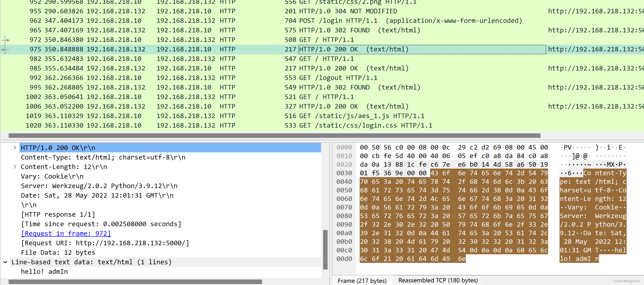Select packet 962 POST /login row
Image resolution: width=644 pixels, height=285 pixels.
322,21
